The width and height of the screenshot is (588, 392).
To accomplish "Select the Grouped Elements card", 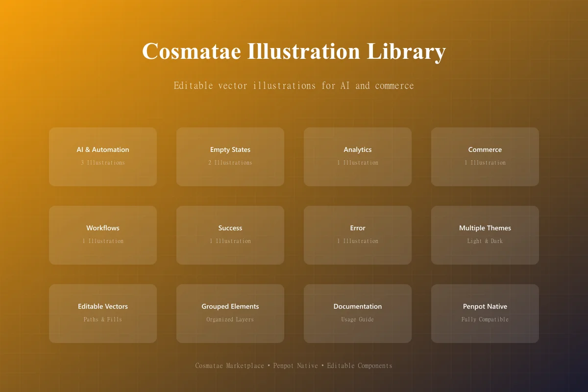I will [x=230, y=314].
